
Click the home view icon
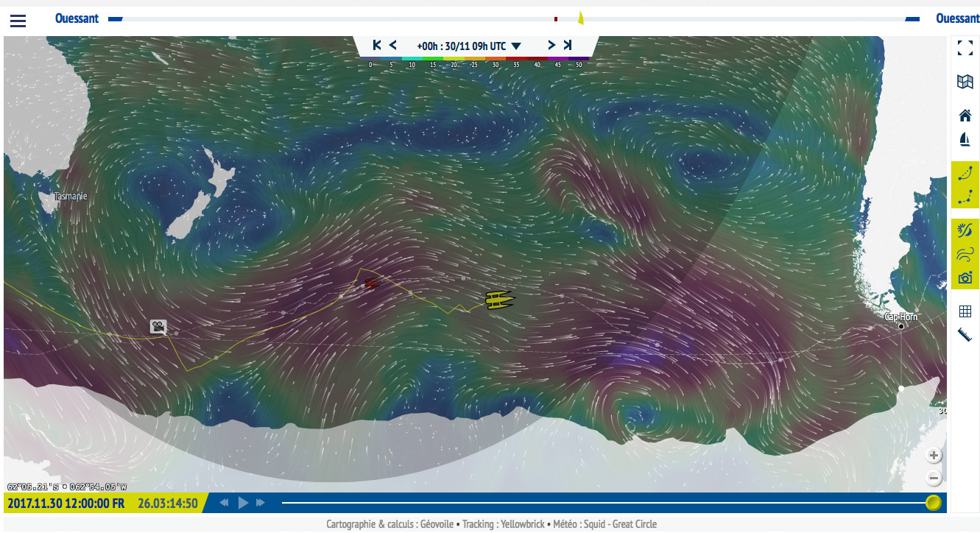pyautogui.click(x=965, y=116)
